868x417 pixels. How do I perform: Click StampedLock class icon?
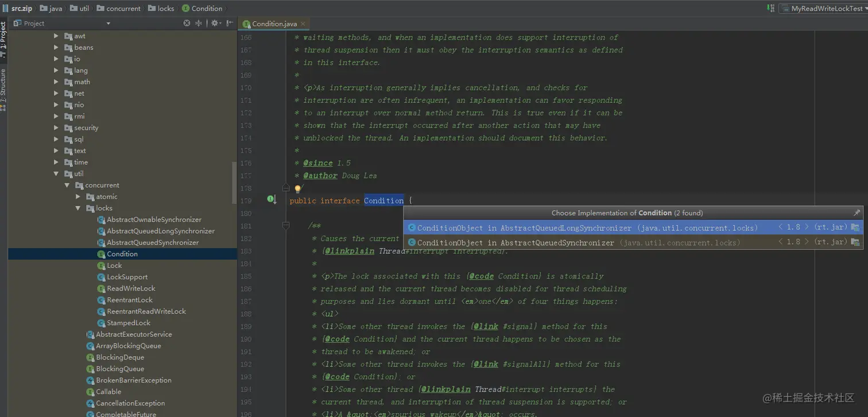pyautogui.click(x=101, y=323)
